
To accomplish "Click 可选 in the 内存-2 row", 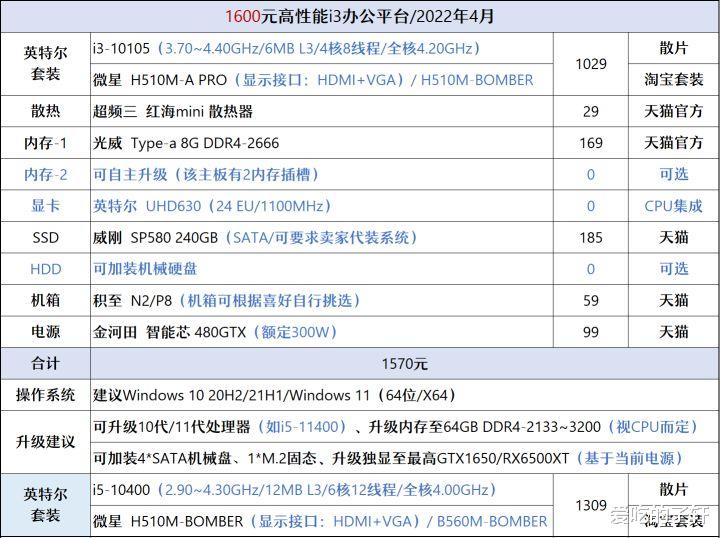I will (x=673, y=174).
